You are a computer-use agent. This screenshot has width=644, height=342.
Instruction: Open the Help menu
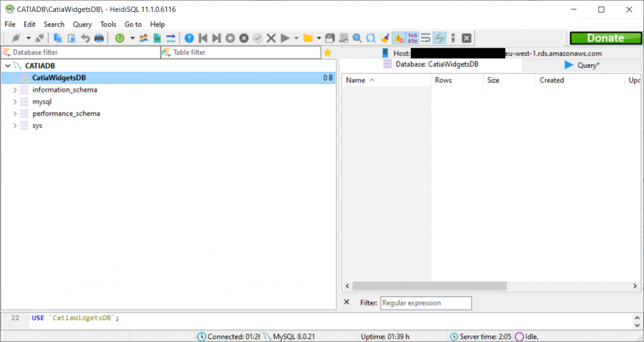[x=157, y=25]
